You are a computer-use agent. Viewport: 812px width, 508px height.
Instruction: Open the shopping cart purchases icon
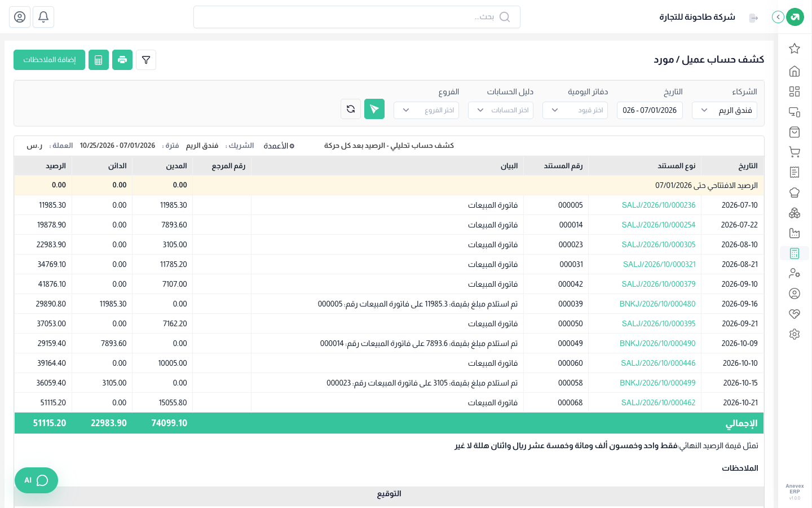(x=795, y=152)
